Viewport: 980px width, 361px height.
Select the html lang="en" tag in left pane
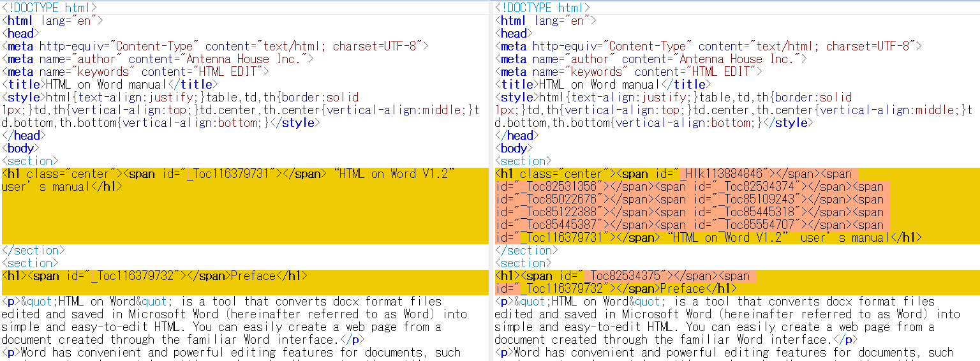pyautogui.click(x=52, y=20)
